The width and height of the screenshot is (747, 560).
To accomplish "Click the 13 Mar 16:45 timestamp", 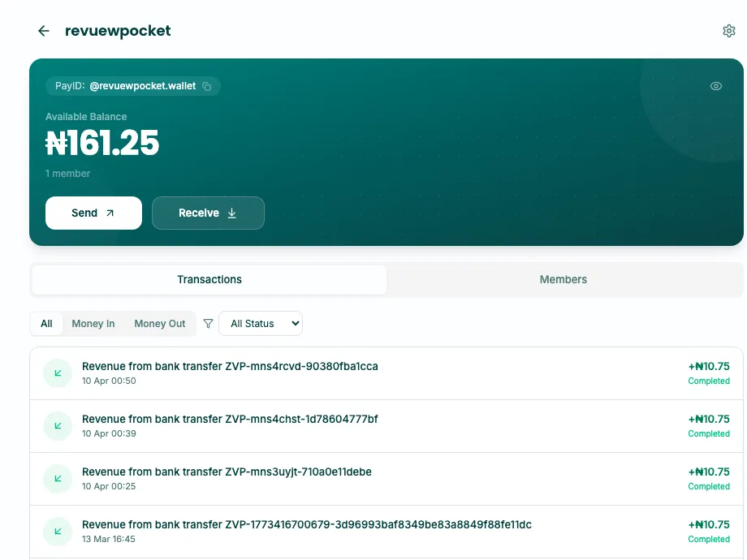I will click(108, 540).
